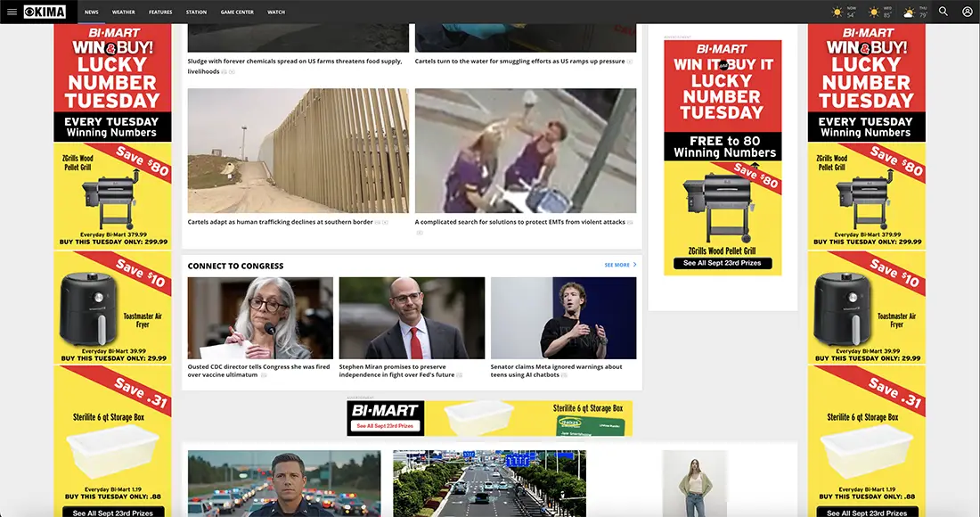Open the Game Center menu
The image size is (980, 517).
point(237,12)
